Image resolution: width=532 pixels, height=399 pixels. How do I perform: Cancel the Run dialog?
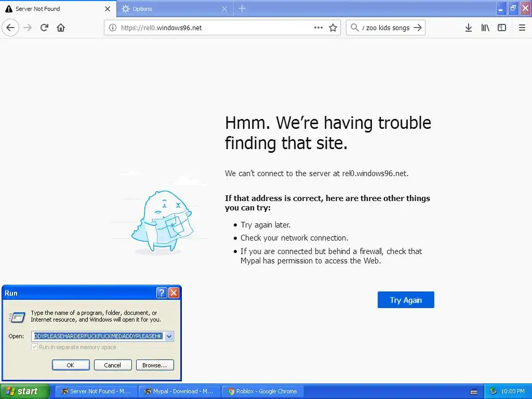click(113, 365)
